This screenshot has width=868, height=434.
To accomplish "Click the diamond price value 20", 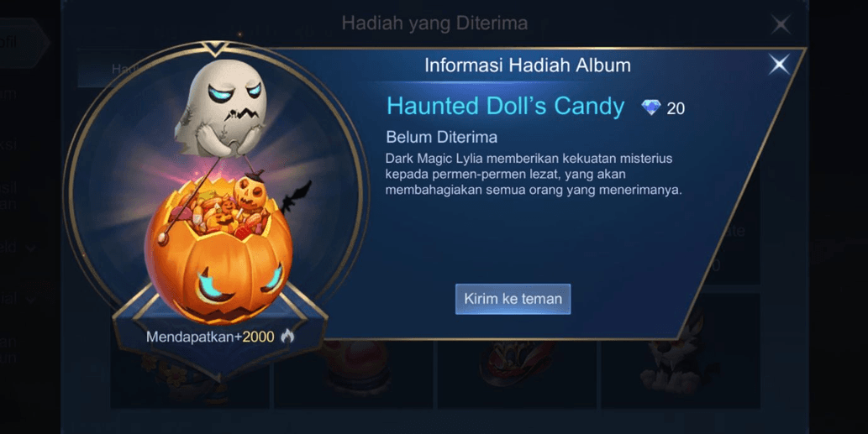I will point(676,108).
